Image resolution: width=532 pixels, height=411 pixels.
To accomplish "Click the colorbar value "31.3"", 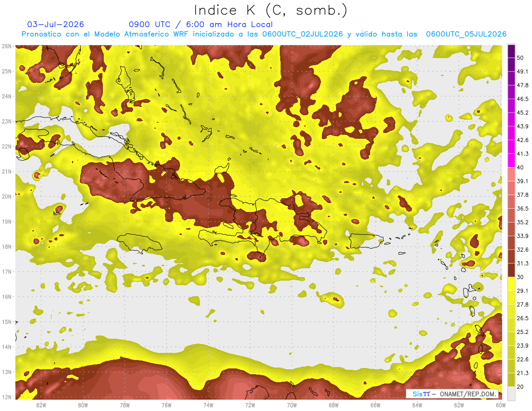I will (522, 263).
